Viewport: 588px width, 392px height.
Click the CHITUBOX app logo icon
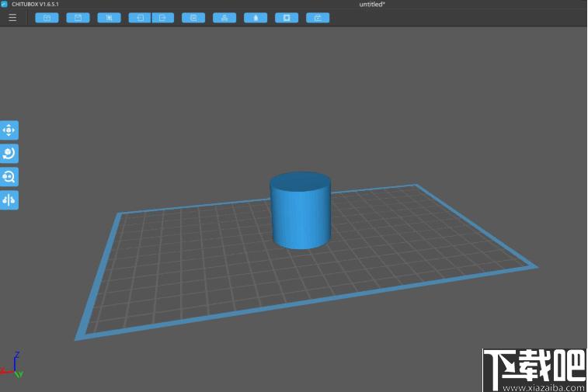coord(4,4)
